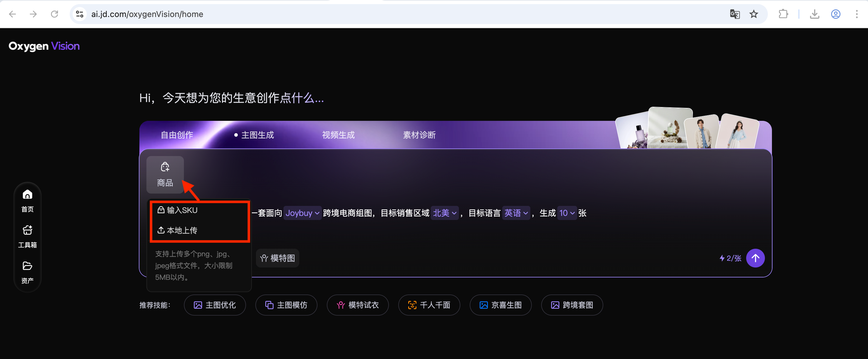868x359 pixels.
Task: Bookmark this page with star icon
Action: pyautogui.click(x=754, y=14)
